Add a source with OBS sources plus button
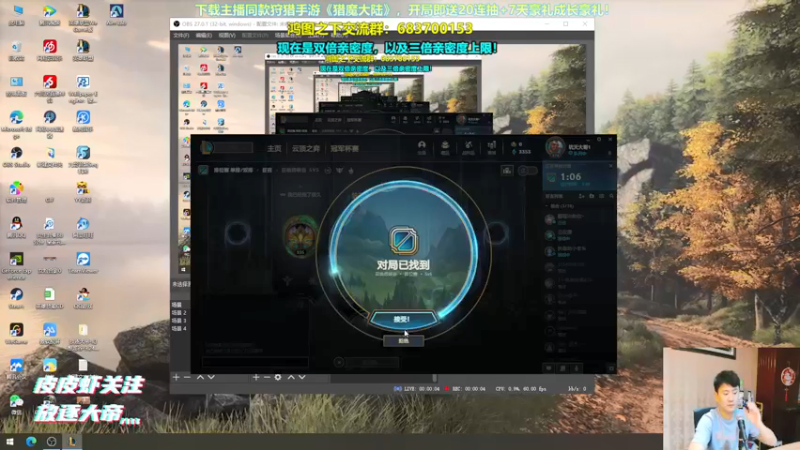The height and width of the screenshot is (450, 800). click(256, 377)
